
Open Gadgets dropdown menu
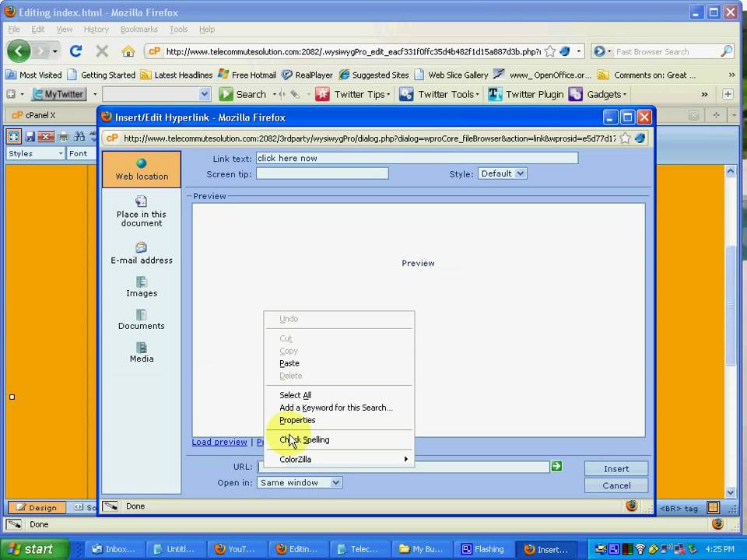pyautogui.click(x=598, y=94)
